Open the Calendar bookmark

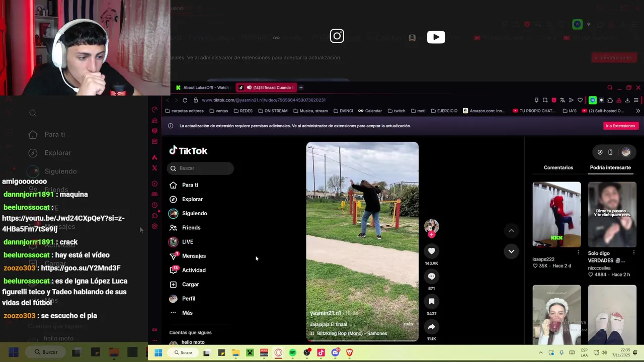pos(370,111)
